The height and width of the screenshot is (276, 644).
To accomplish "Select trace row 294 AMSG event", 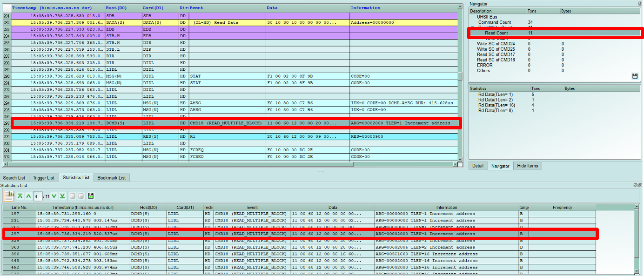I will (x=230, y=103).
